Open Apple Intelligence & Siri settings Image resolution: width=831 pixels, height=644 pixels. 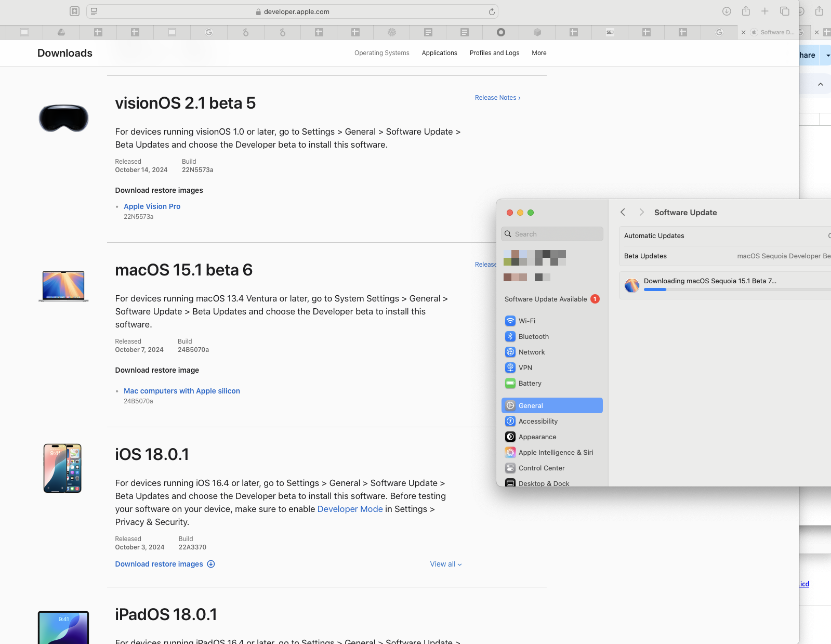(552, 452)
